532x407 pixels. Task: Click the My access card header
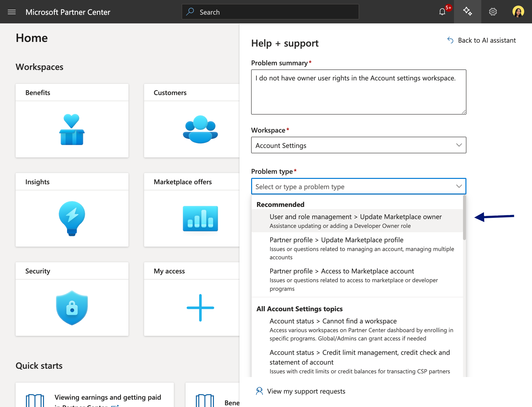[x=192, y=271]
